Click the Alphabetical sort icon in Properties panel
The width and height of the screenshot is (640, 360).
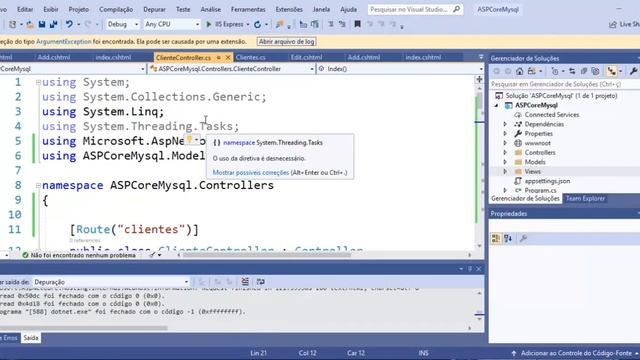tap(508, 238)
